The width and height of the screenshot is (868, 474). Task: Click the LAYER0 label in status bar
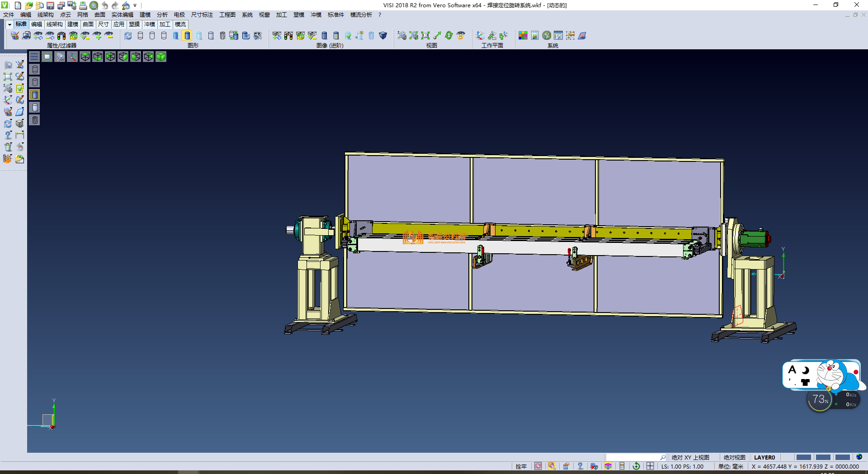764,457
